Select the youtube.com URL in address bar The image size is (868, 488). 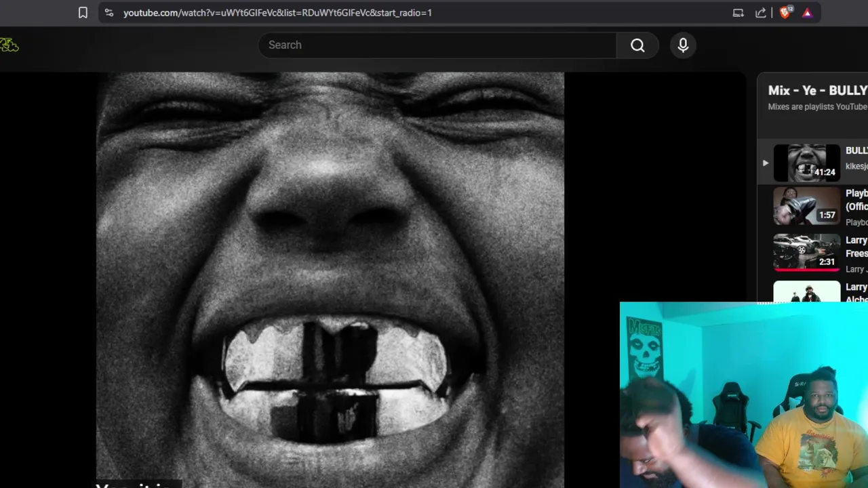[277, 13]
